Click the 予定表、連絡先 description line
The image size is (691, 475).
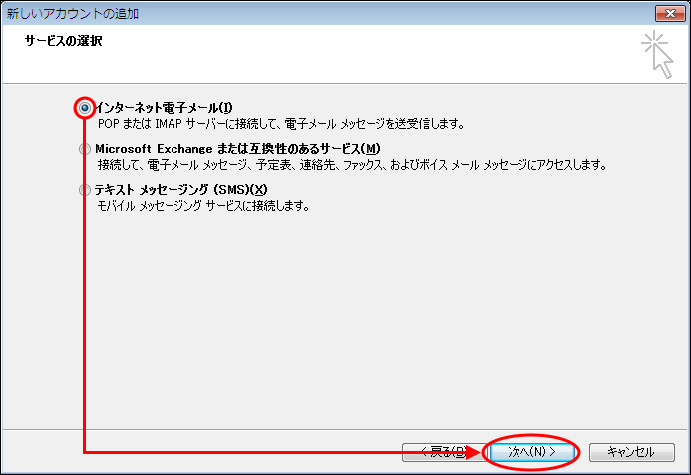click(352, 165)
